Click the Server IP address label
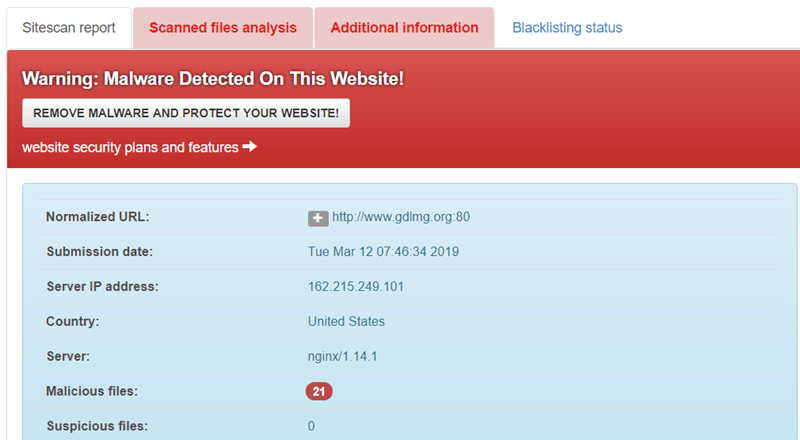This screenshot has width=800, height=440. 102,287
